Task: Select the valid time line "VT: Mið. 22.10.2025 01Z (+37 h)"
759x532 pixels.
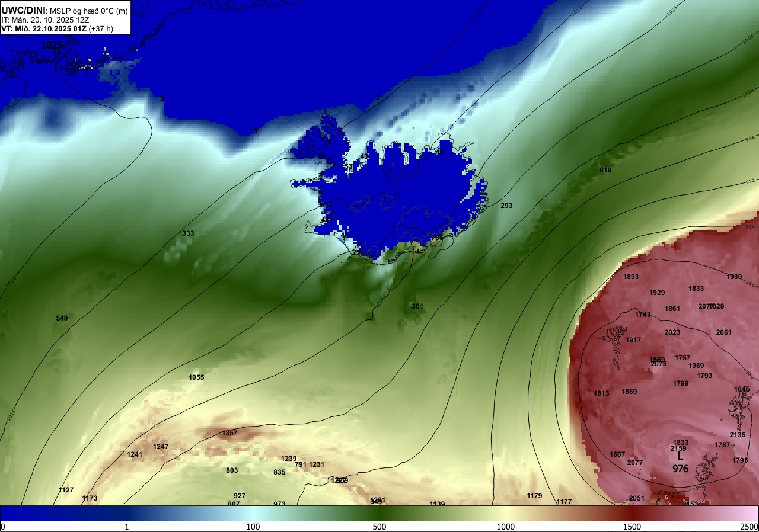Action: [x=58, y=28]
